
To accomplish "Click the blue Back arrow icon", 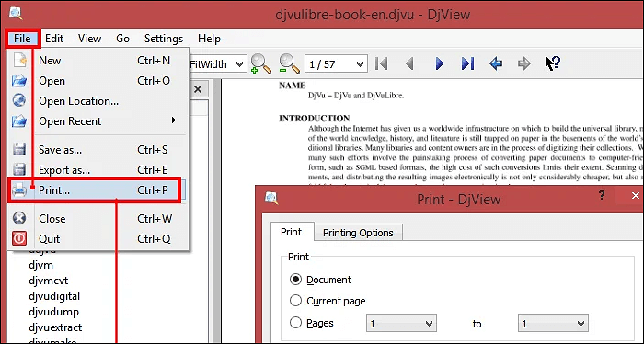I will tap(496, 63).
